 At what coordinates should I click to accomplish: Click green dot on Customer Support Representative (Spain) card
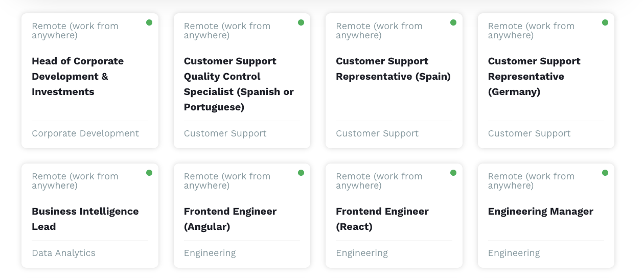[x=453, y=22]
